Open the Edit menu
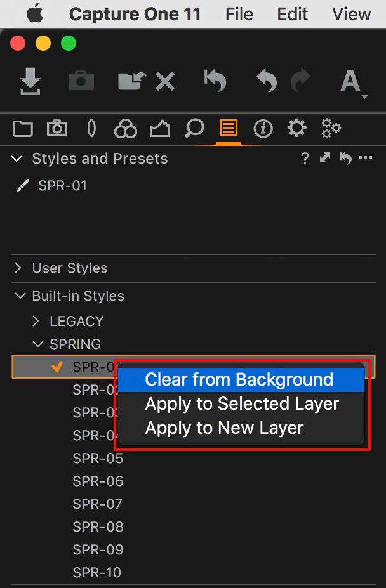 click(293, 14)
